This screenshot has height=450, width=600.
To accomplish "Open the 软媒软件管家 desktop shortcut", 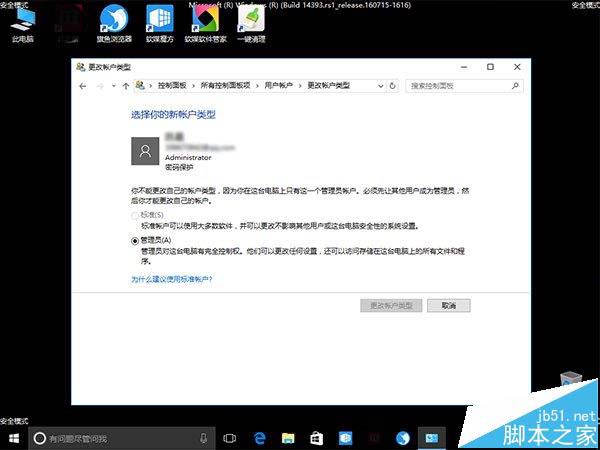I will point(205,24).
